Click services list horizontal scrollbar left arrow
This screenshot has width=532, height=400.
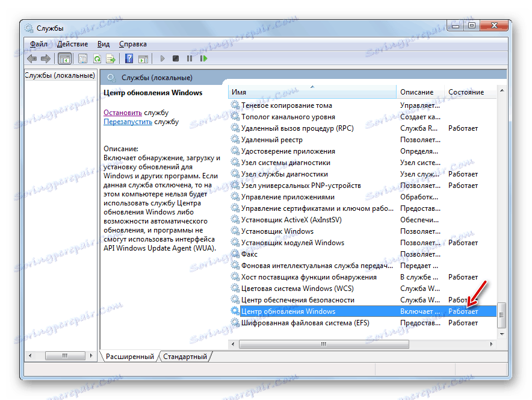(x=233, y=345)
